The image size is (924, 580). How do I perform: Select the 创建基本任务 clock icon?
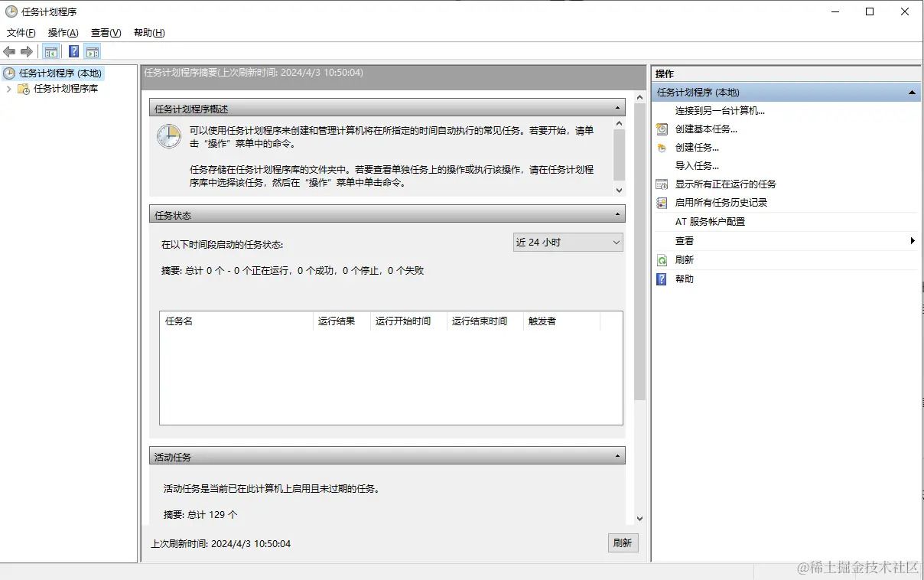(662, 129)
